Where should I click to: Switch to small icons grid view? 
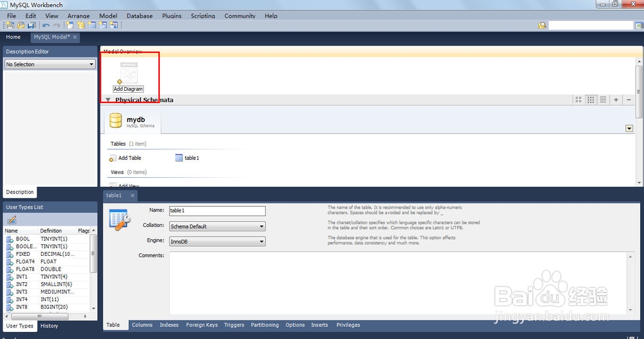coord(591,100)
